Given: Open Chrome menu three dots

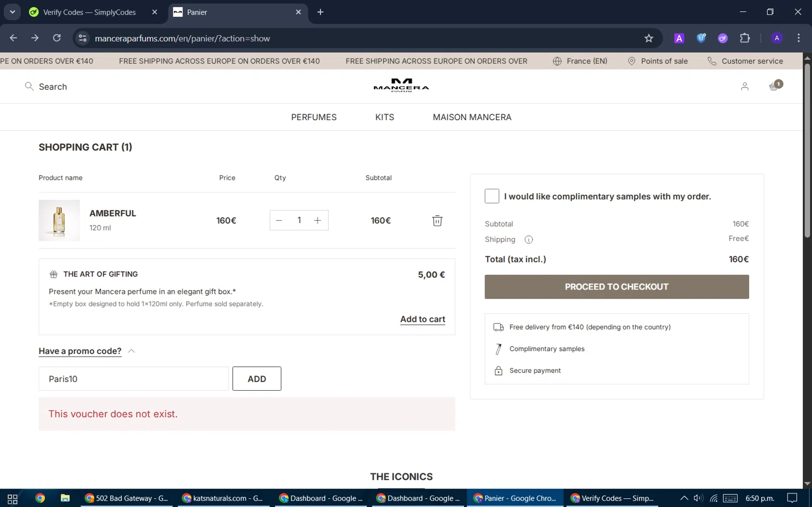Looking at the screenshot, I should click(798, 38).
